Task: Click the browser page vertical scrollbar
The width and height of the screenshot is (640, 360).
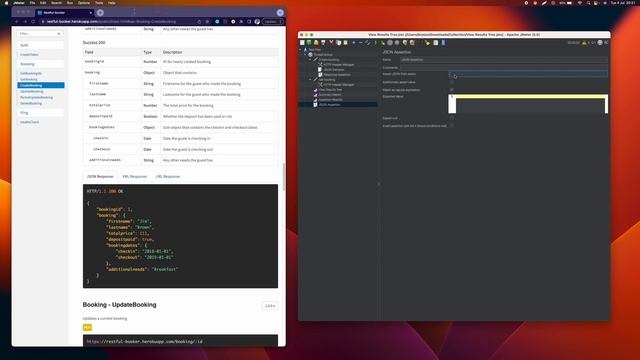Action: tap(284, 176)
